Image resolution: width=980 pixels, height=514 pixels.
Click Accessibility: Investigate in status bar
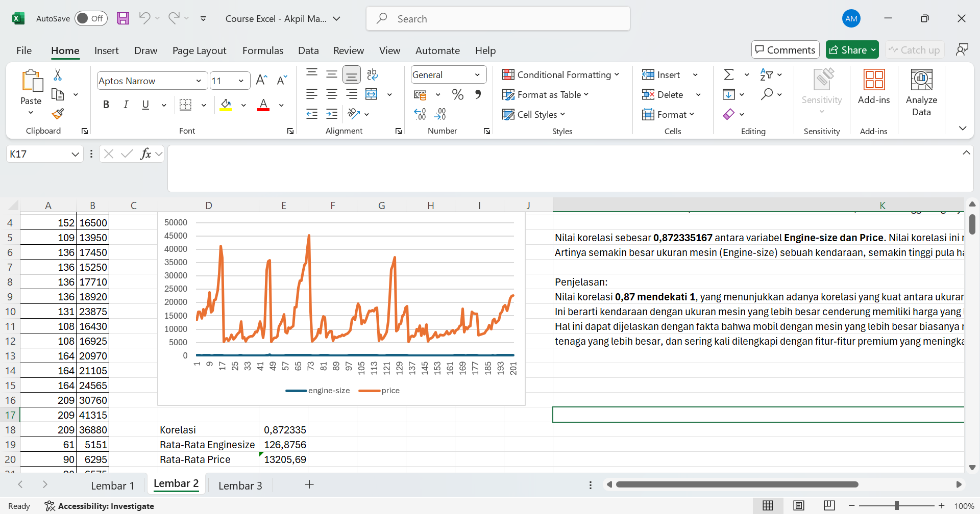pyautogui.click(x=100, y=506)
